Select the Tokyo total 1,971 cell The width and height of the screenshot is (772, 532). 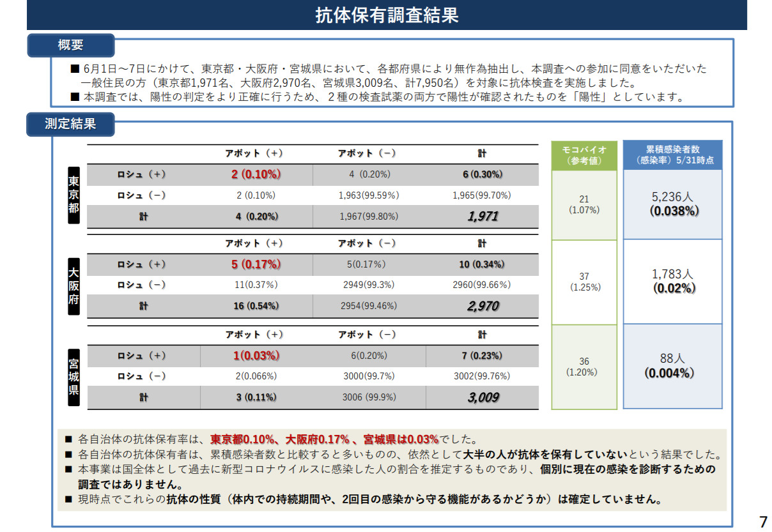pyautogui.click(x=482, y=217)
